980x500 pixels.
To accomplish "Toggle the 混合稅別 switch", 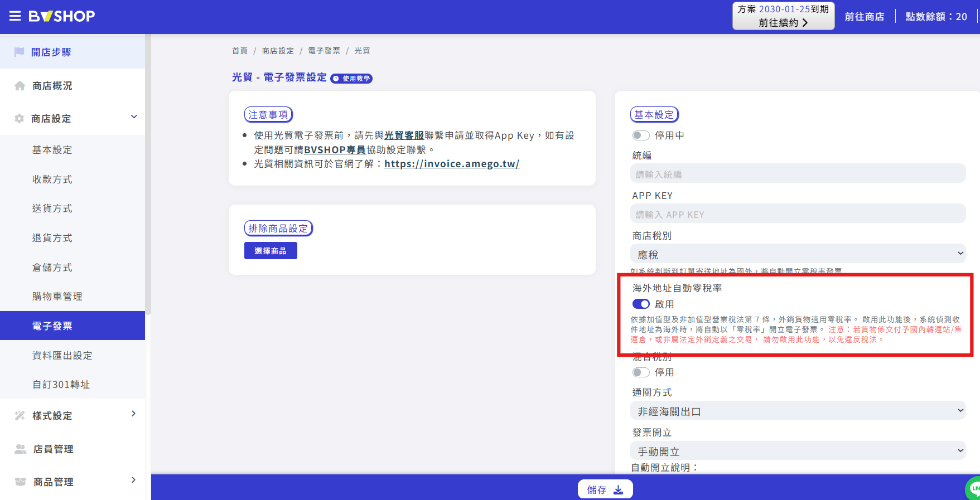I will coord(641,372).
